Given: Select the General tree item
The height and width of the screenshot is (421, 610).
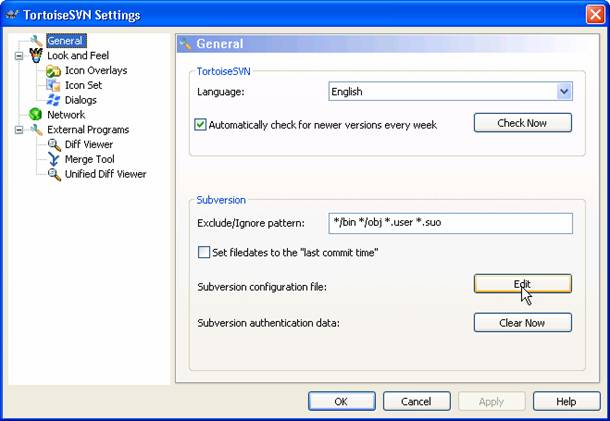Looking at the screenshot, I should 65,40.
